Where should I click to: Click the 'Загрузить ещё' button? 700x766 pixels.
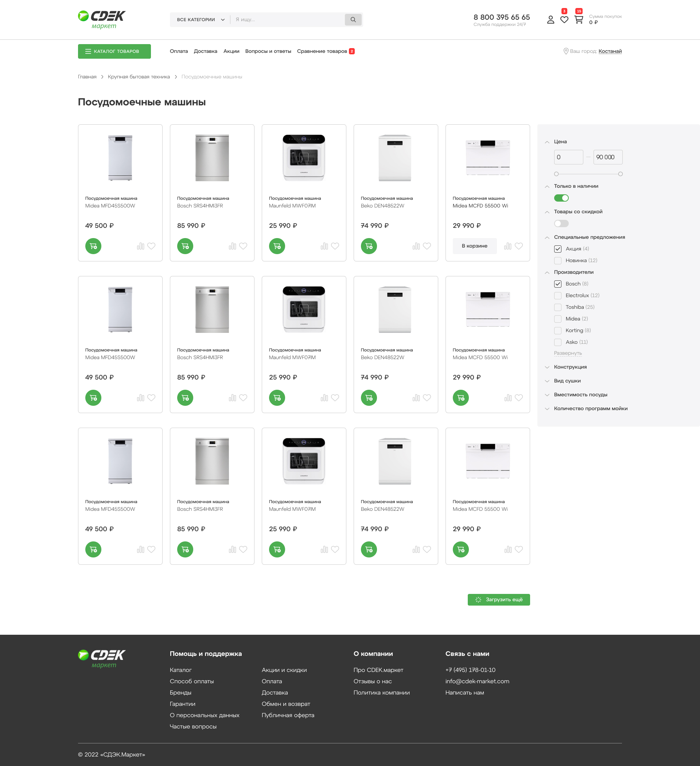click(x=499, y=600)
